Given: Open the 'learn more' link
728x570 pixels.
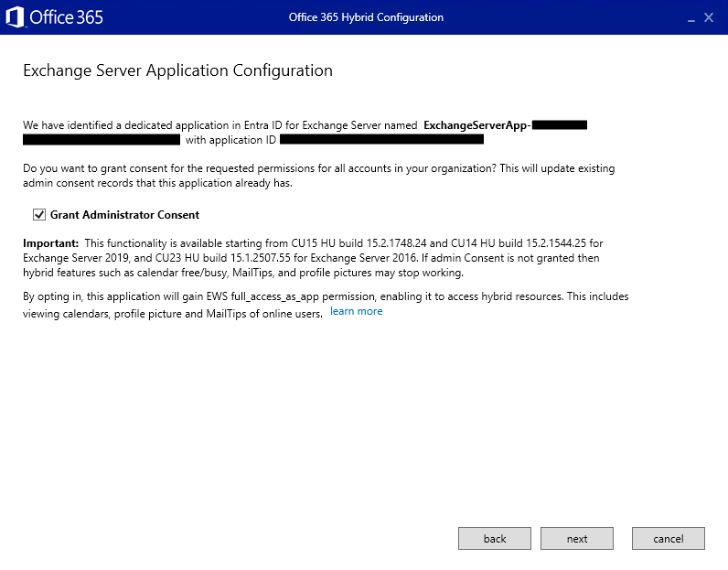Looking at the screenshot, I should [356, 311].
